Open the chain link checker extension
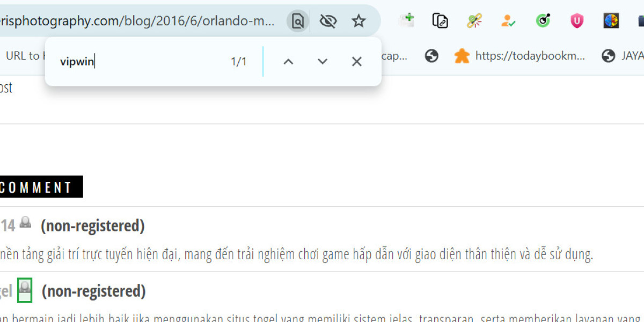644x322 pixels. click(x=474, y=20)
